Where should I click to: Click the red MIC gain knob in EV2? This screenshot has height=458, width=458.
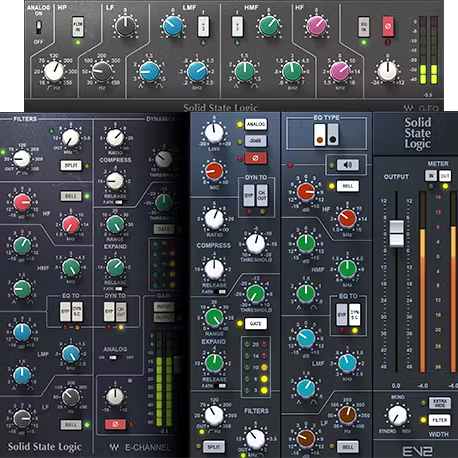pyautogui.click(x=214, y=171)
